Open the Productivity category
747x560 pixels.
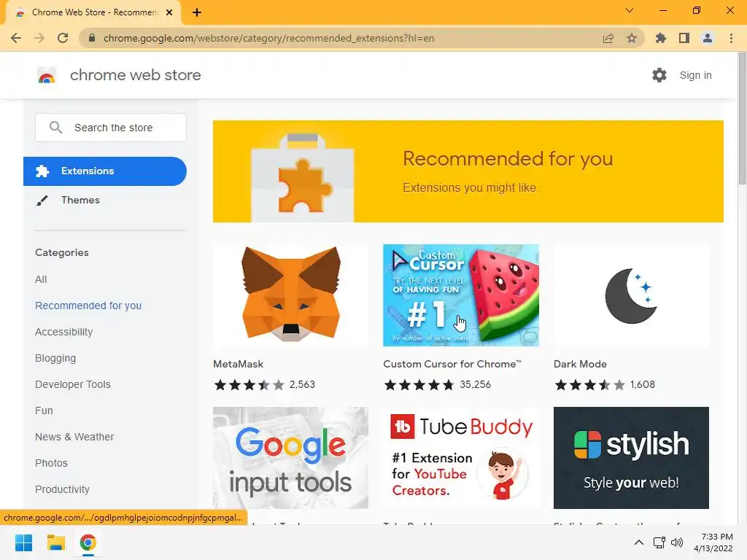[63, 489]
